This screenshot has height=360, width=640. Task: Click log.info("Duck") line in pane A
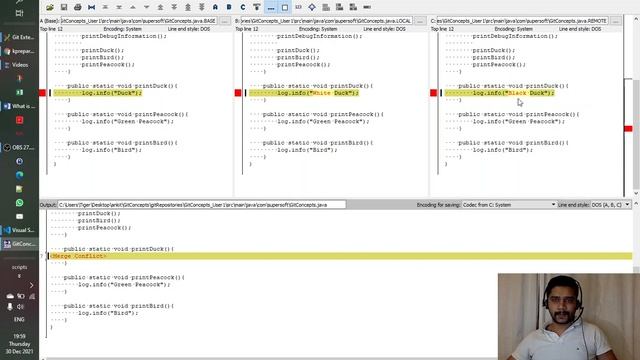pos(98,93)
